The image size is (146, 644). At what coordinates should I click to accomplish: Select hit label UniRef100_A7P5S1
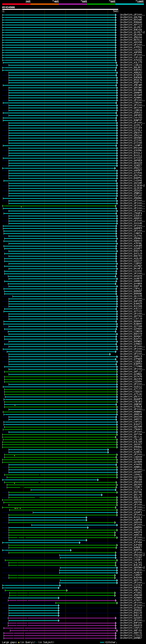[x=131, y=47]
